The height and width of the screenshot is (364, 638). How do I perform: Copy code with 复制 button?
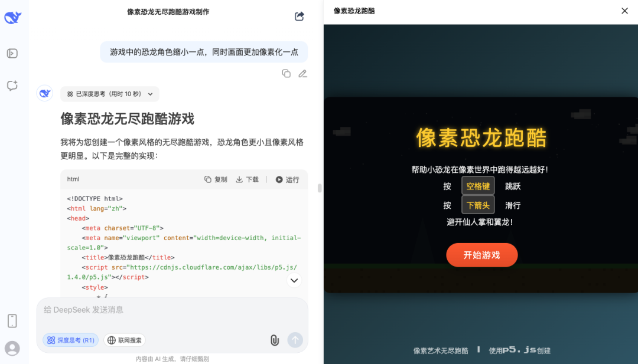[x=216, y=179]
